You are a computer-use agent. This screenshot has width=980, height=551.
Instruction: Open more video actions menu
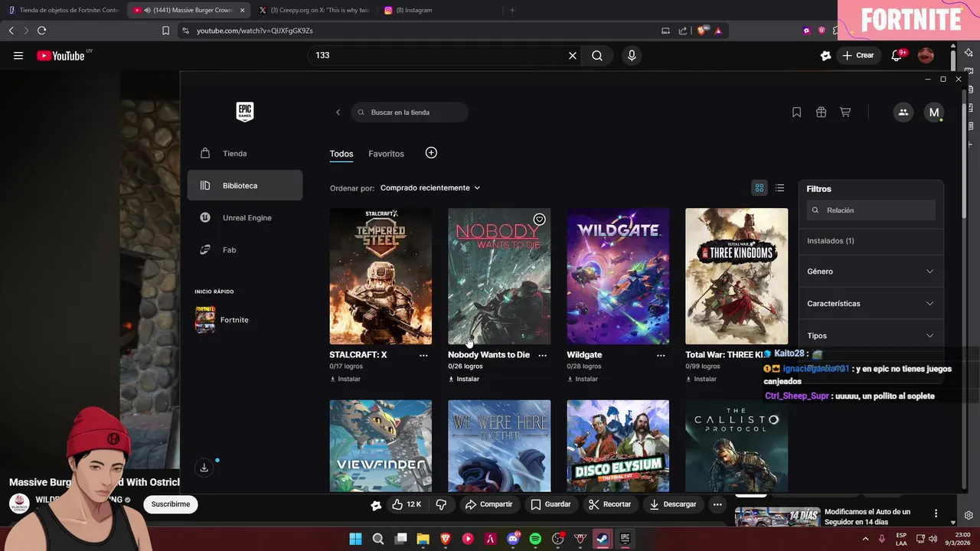[x=717, y=504]
